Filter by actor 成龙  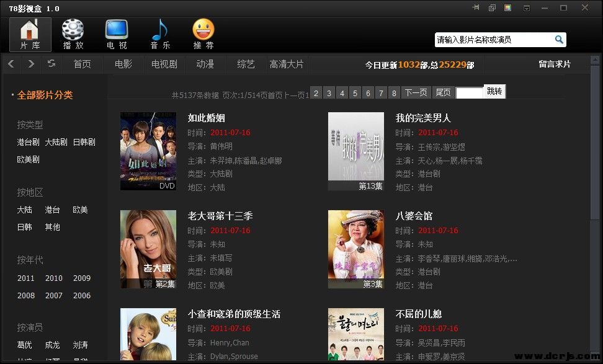click(x=52, y=345)
